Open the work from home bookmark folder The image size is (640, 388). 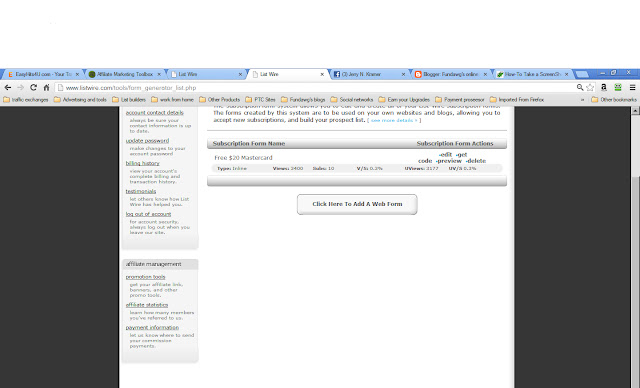point(172,100)
